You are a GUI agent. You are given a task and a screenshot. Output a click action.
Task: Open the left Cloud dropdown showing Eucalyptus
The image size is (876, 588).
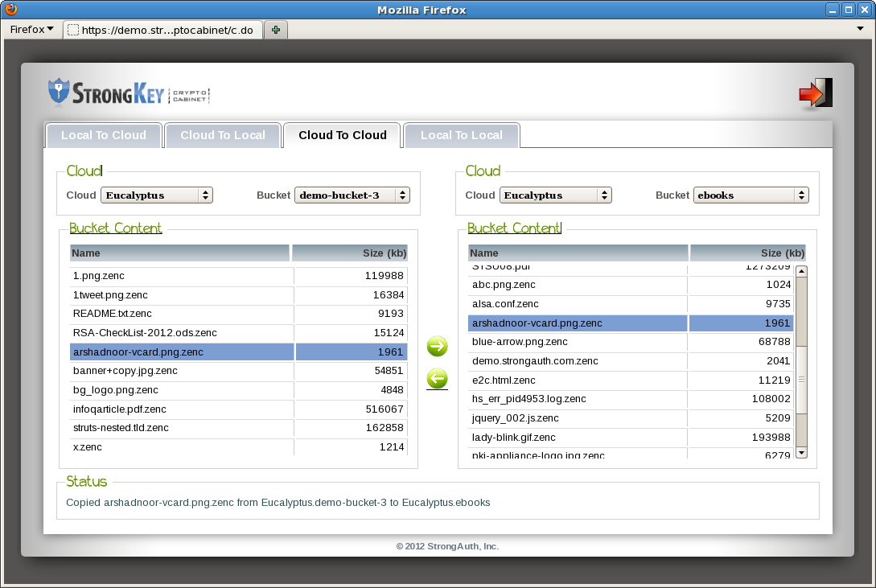156,195
